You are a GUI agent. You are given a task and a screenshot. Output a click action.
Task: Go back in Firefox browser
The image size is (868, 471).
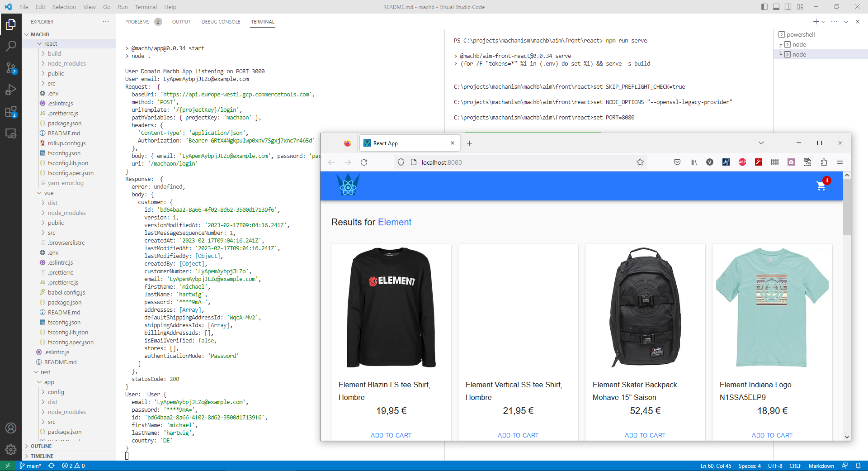pos(331,162)
